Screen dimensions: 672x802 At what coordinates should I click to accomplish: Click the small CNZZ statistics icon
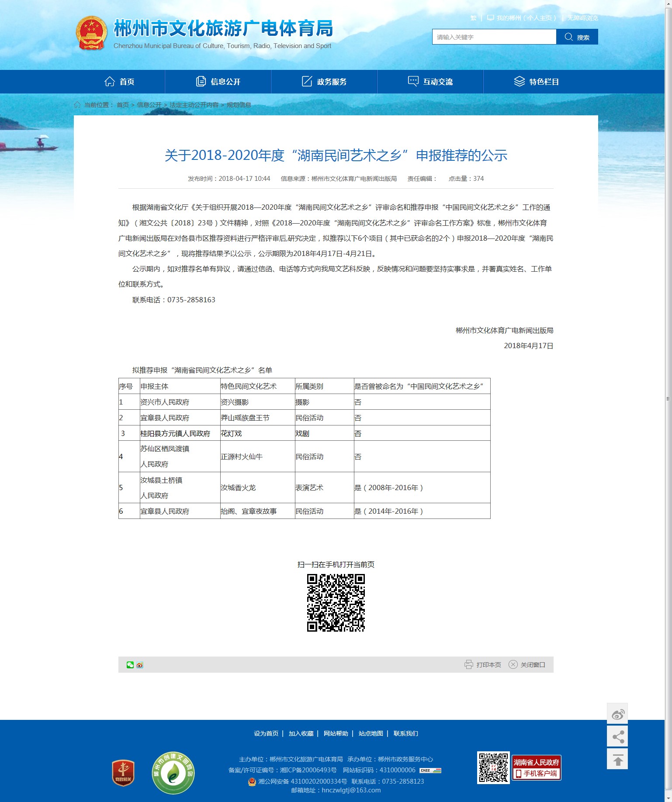pyautogui.click(x=430, y=771)
